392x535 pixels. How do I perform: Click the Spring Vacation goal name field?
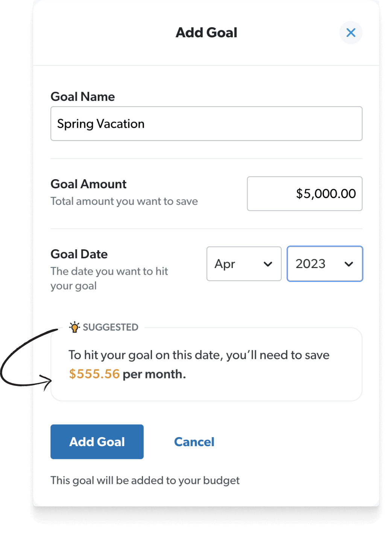[206, 123]
